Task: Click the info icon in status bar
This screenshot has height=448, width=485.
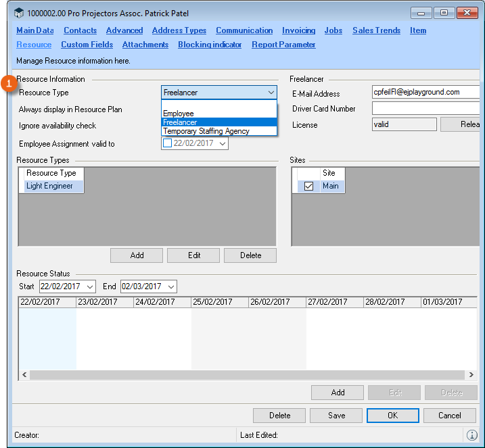Action: pyautogui.click(x=471, y=434)
